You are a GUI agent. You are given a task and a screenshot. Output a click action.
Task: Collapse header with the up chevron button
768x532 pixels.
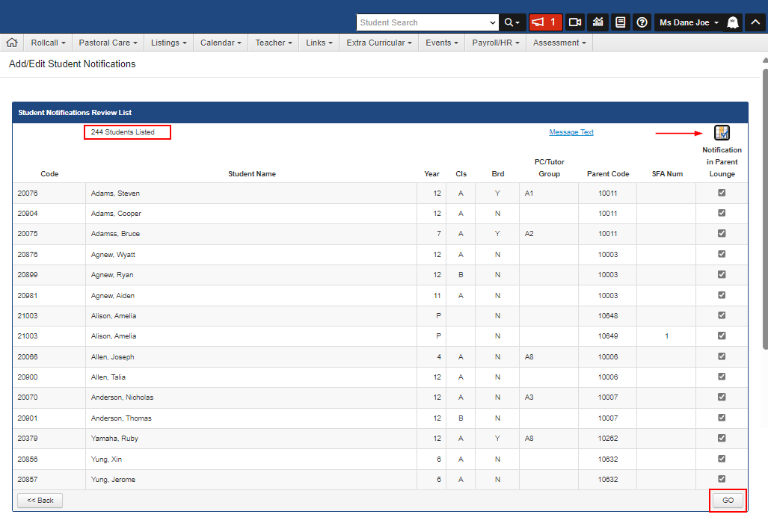pos(755,22)
